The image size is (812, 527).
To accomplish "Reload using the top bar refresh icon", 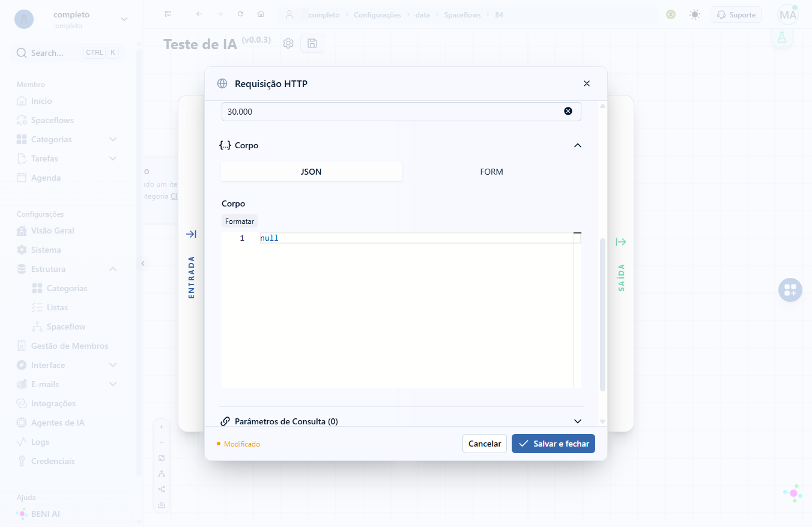I will pyautogui.click(x=240, y=14).
